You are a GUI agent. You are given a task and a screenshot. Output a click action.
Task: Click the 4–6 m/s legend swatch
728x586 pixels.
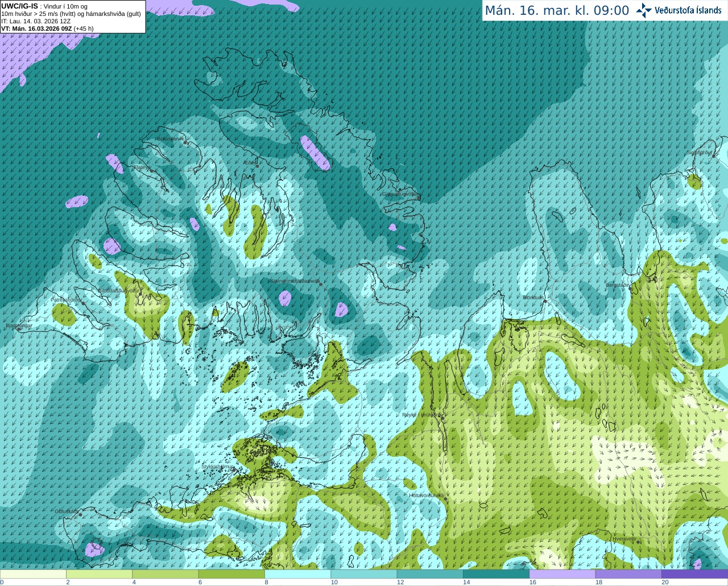[166, 574]
